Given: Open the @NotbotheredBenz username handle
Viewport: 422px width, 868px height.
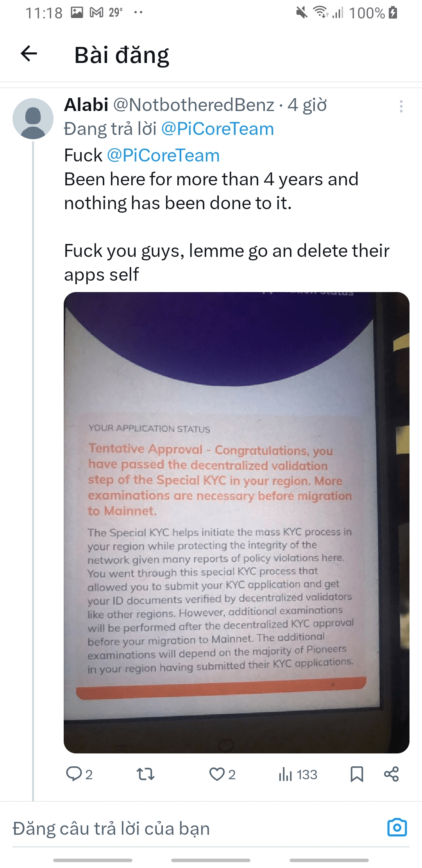Looking at the screenshot, I should (193, 105).
